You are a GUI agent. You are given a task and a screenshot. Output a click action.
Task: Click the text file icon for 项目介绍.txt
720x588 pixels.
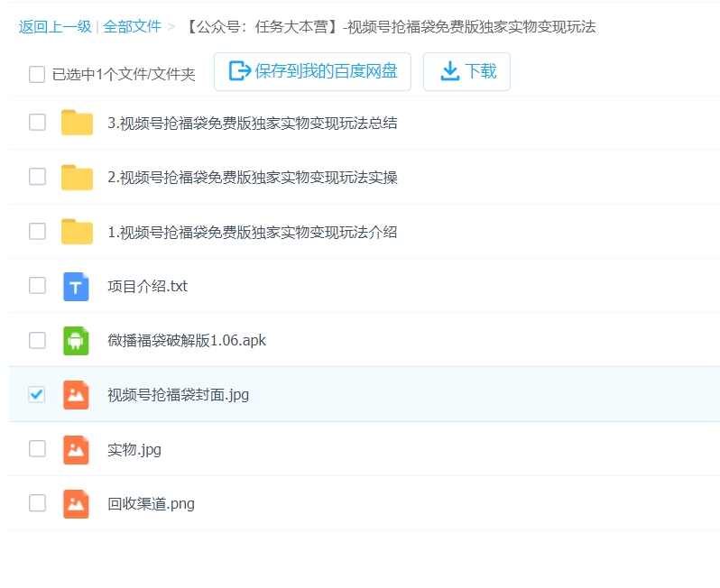point(76,287)
